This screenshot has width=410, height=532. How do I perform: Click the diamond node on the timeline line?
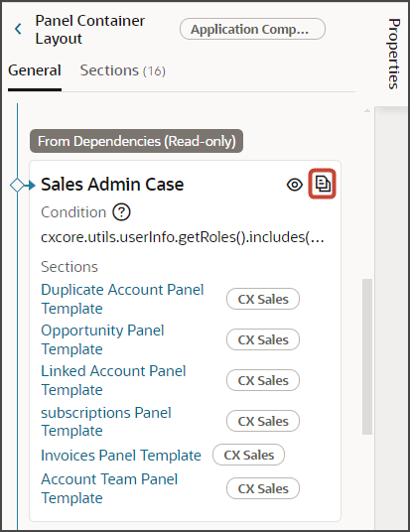[17, 186]
